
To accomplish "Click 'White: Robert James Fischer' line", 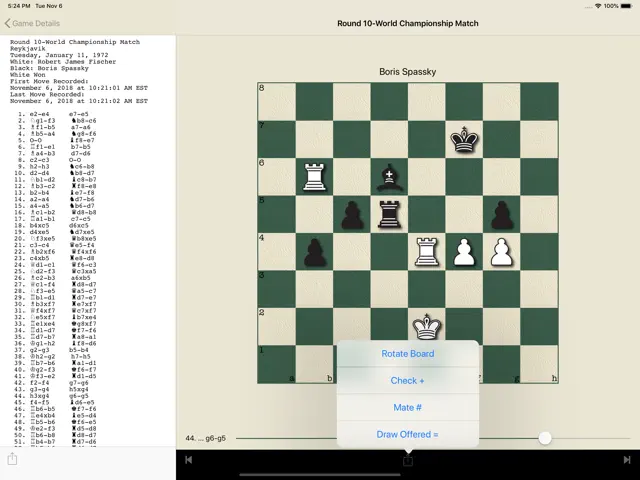I will [63, 62].
